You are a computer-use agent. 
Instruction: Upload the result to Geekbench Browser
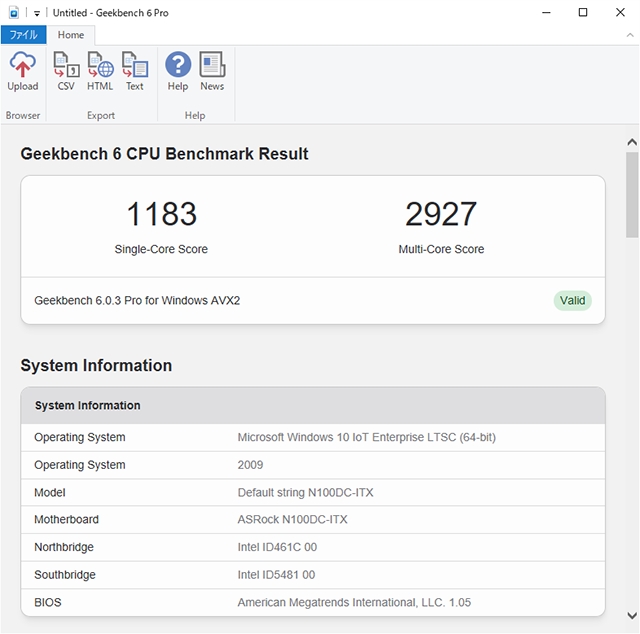pos(22,72)
